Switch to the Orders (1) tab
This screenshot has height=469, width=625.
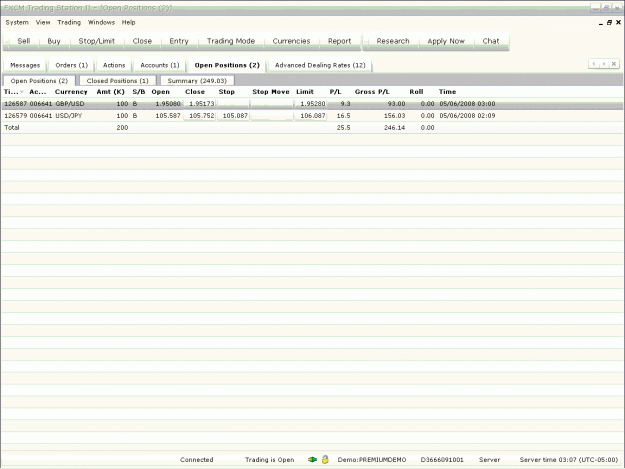coord(72,65)
